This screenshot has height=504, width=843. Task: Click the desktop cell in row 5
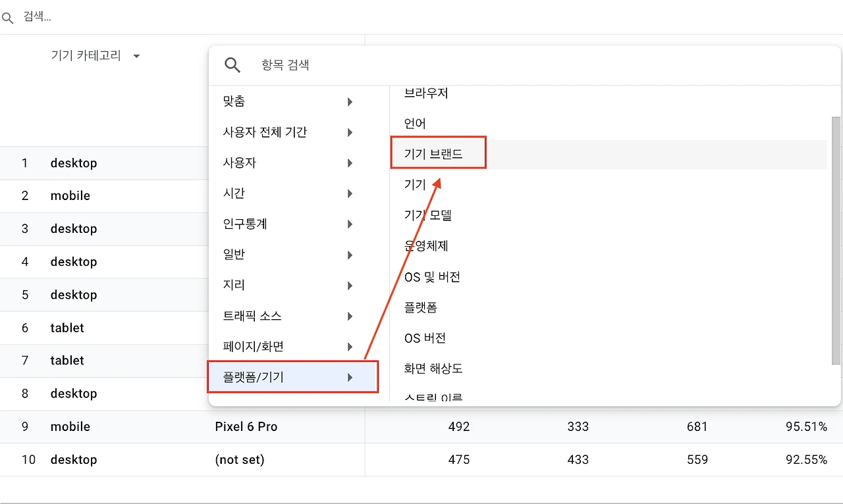[74, 295]
